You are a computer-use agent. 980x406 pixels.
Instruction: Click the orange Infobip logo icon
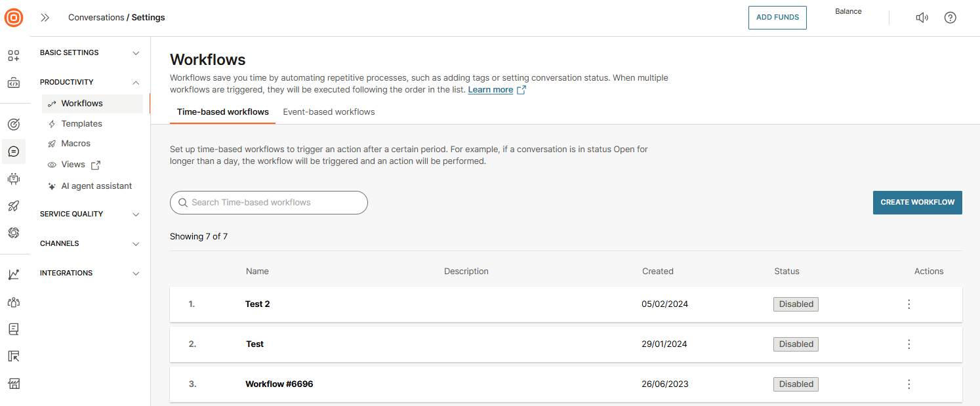pos(14,18)
